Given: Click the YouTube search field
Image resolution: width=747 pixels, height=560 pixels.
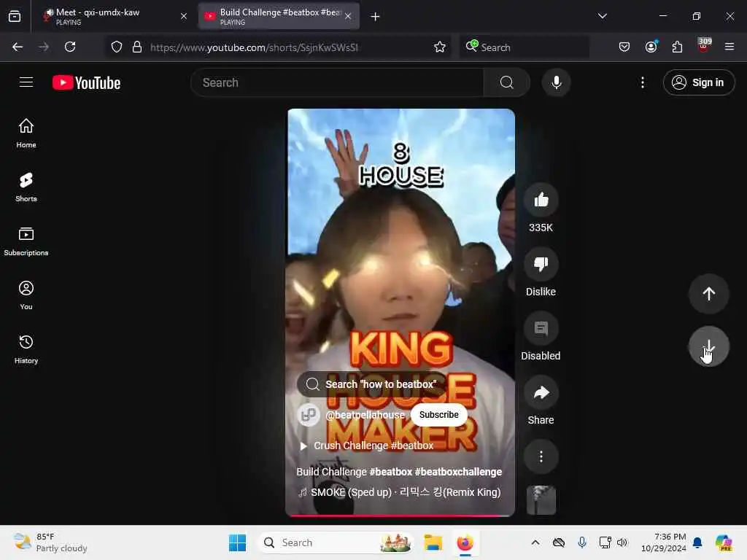Looking at the screenshot, I should pyautogui.click(x=337, y=82).
